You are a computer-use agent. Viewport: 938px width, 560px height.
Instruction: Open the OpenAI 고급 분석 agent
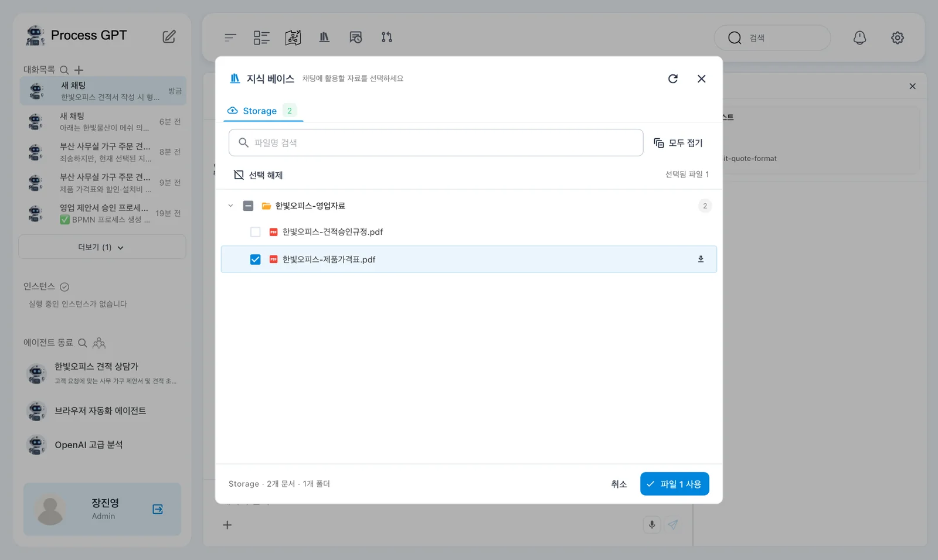coord(102,445)
